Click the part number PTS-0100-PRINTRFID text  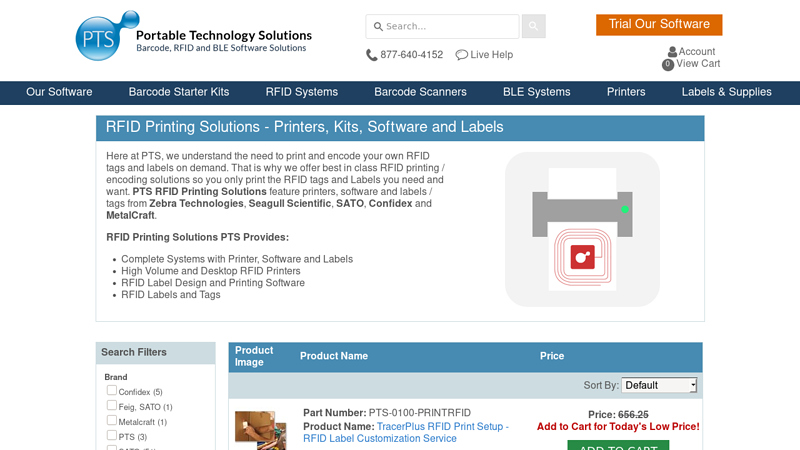tap(420, 413)
